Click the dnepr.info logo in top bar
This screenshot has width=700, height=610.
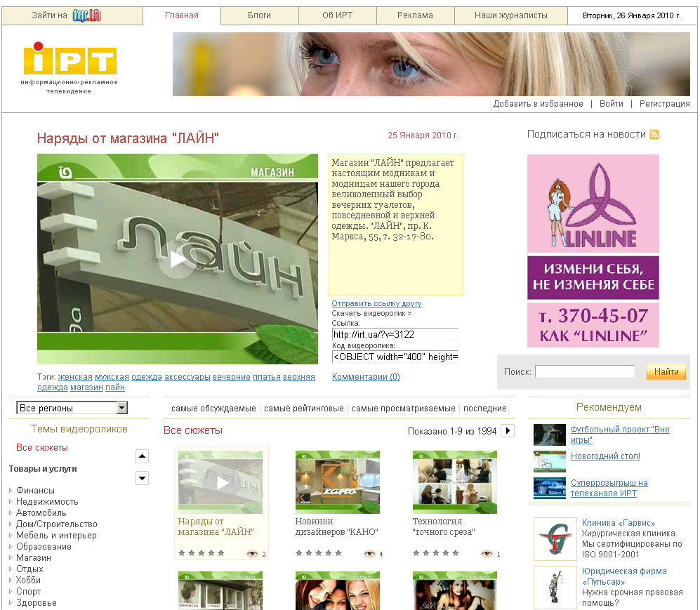[x=86, y=15]
